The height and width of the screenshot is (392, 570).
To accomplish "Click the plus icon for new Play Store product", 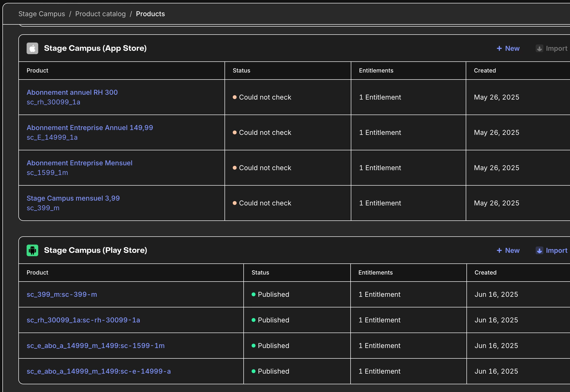I will [x=499, y=250].
